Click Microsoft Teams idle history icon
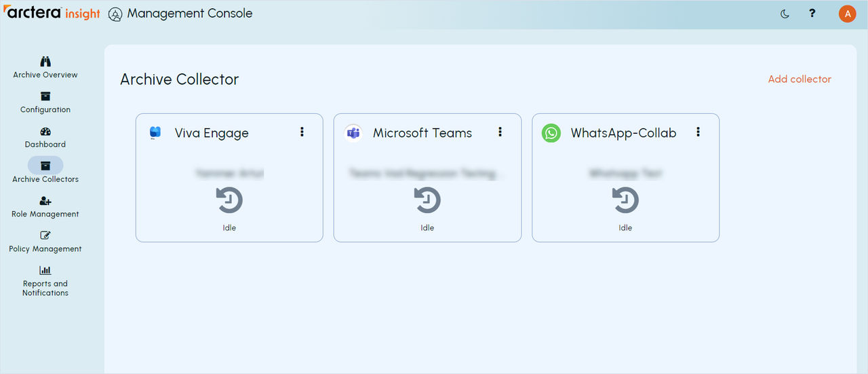Screen dimensions: 868x374 [x=427, y=200]
